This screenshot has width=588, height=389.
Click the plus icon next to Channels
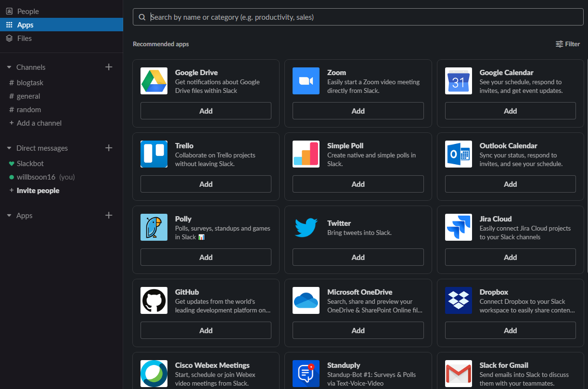[109, 67]
